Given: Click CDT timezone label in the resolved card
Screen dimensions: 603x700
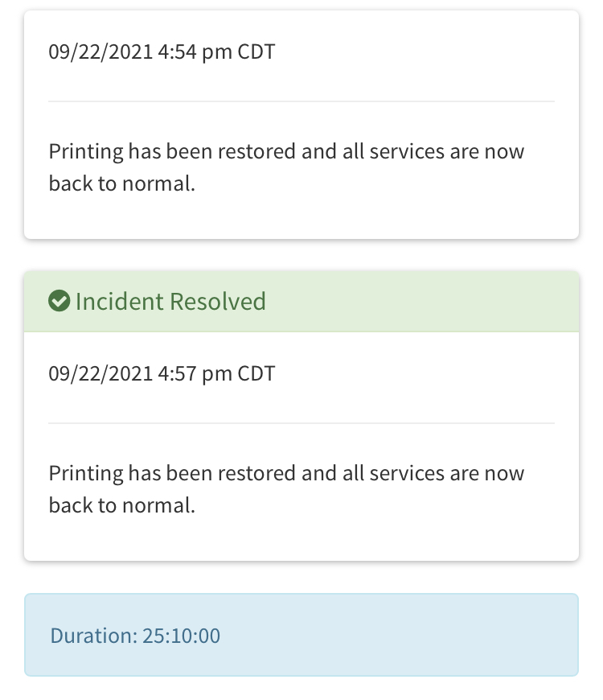Looking at the screenshot, I should pos(256,374).
